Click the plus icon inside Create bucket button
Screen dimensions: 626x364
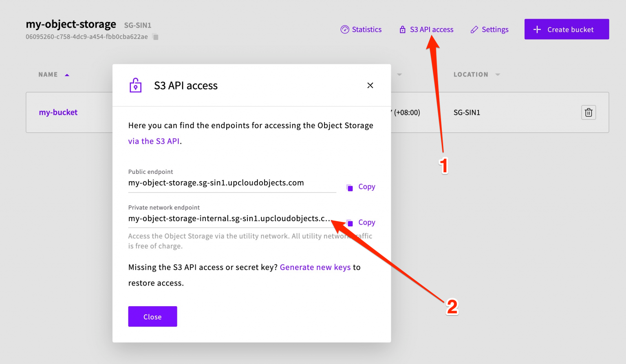[x=537, y=29]
